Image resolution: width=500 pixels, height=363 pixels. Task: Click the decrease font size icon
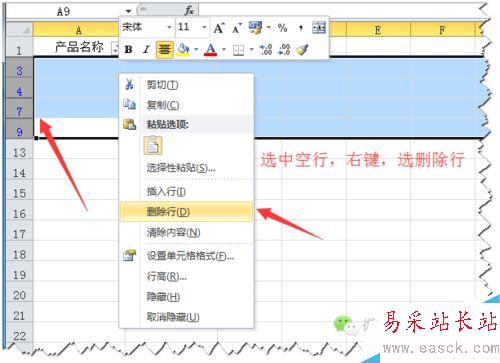click(x=237, y=29)
